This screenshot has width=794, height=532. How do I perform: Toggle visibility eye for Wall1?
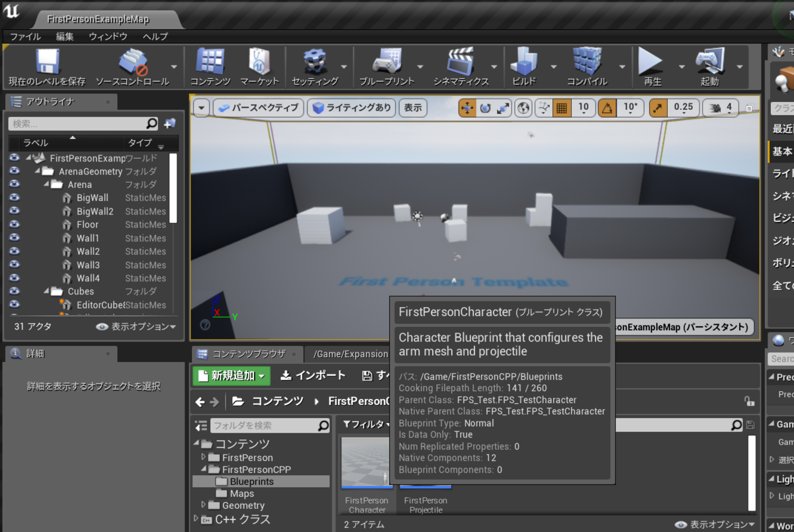(15, 238)
